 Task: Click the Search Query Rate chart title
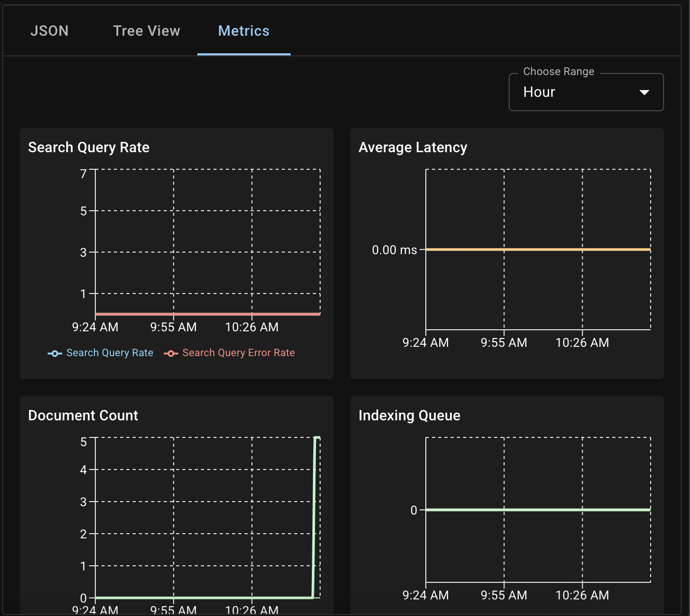[x=89, y=147]
